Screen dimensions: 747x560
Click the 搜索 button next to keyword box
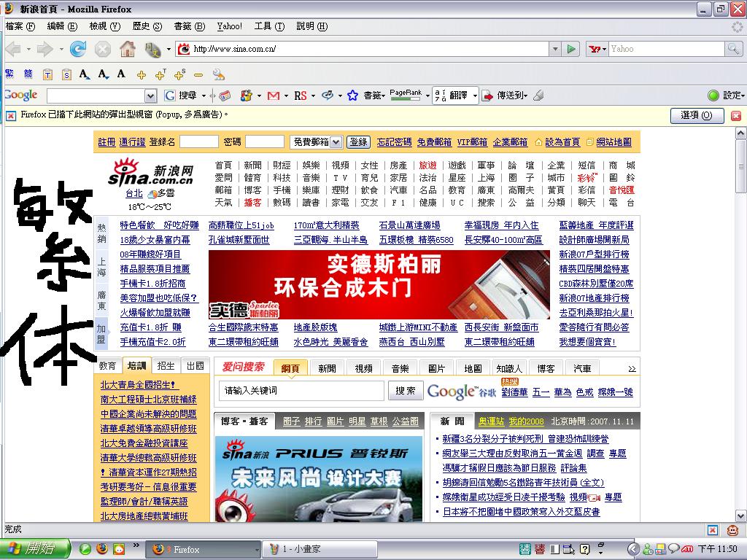click(x=405, y=391)
